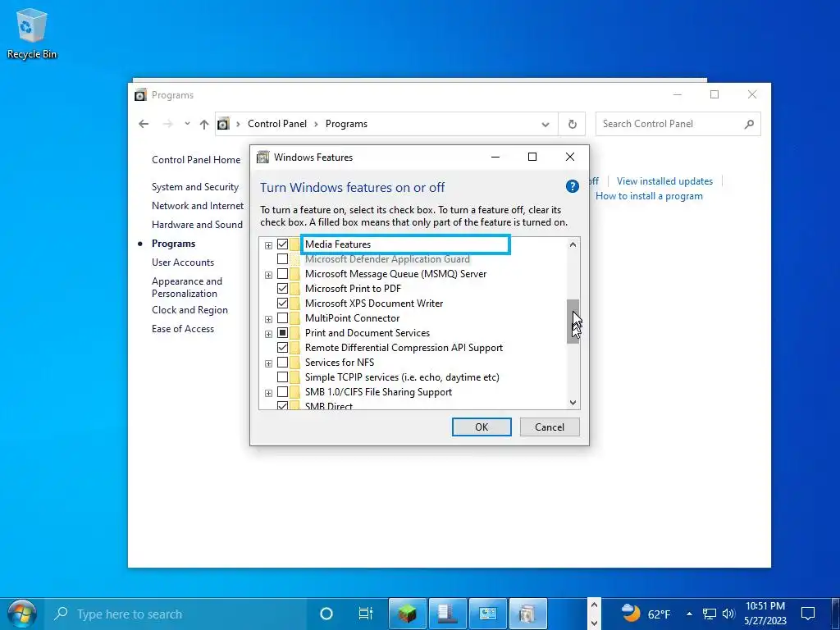Expand the MultiPoint Connector node
The width and height of the screenshot is (840, 630).
click(x=268, y=319)
